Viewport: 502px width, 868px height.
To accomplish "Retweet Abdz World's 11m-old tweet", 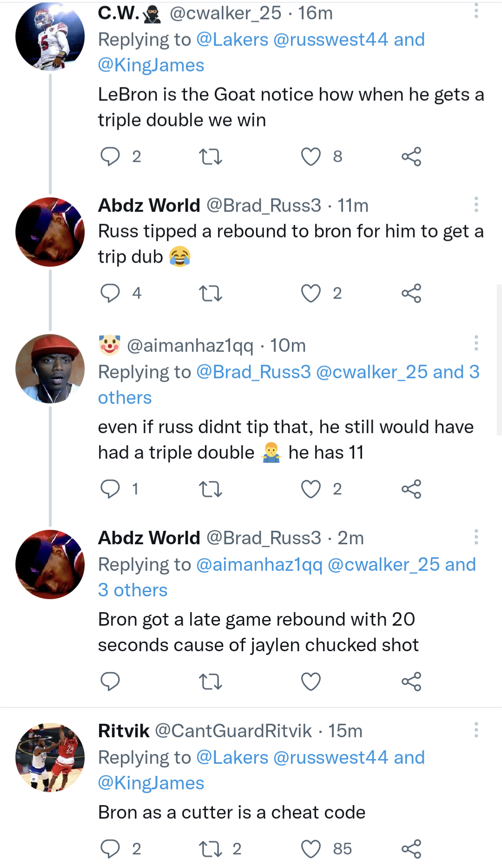I will pyautogui.click(x=210, y=293).
